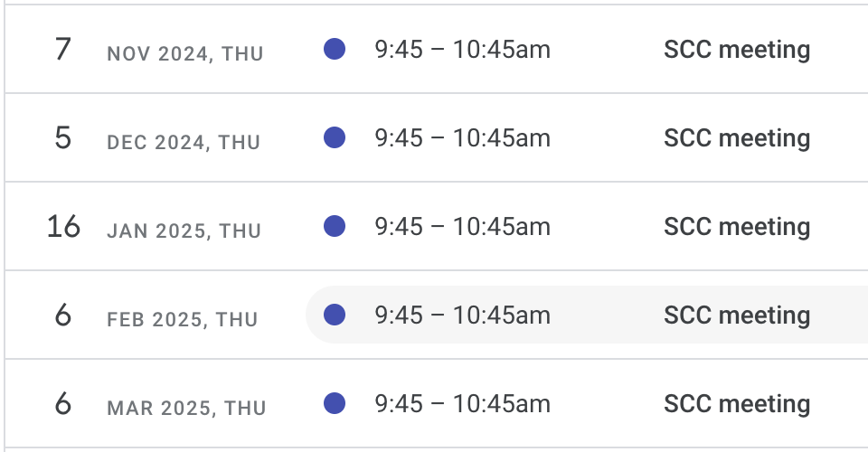Select the day number 6 for February

63,315
